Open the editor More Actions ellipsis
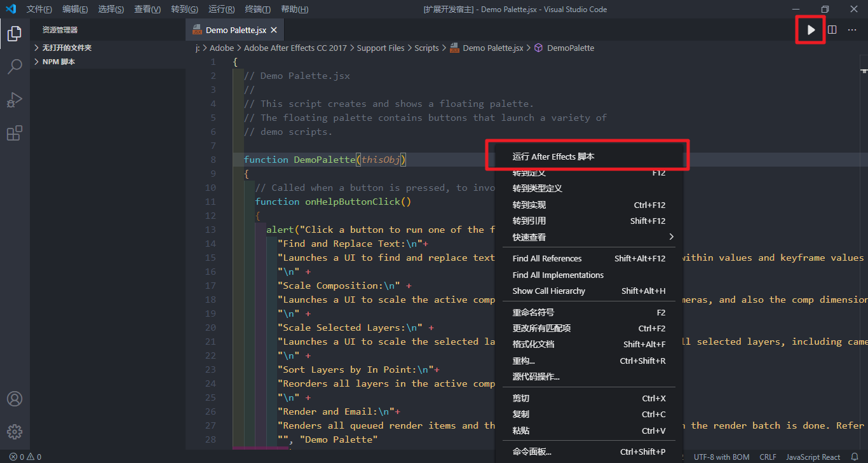 coord(852,30)
